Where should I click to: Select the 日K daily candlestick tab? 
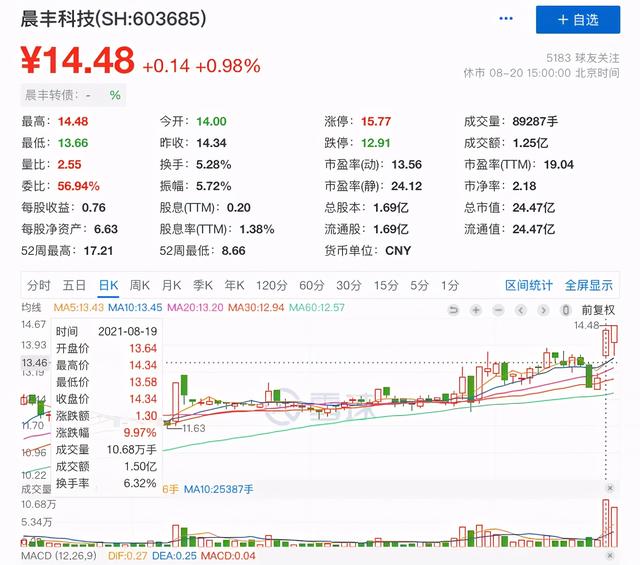[x=109, y=285]
